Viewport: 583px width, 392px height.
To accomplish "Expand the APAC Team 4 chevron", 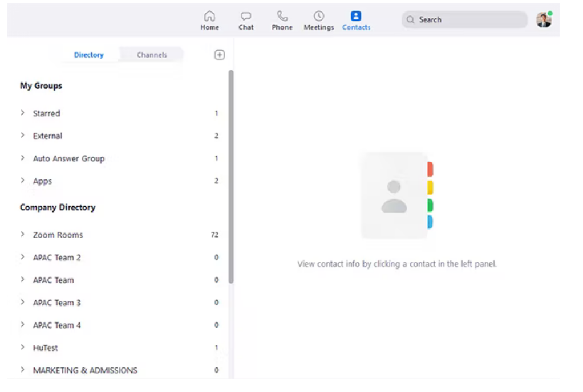I will [23, 325].
